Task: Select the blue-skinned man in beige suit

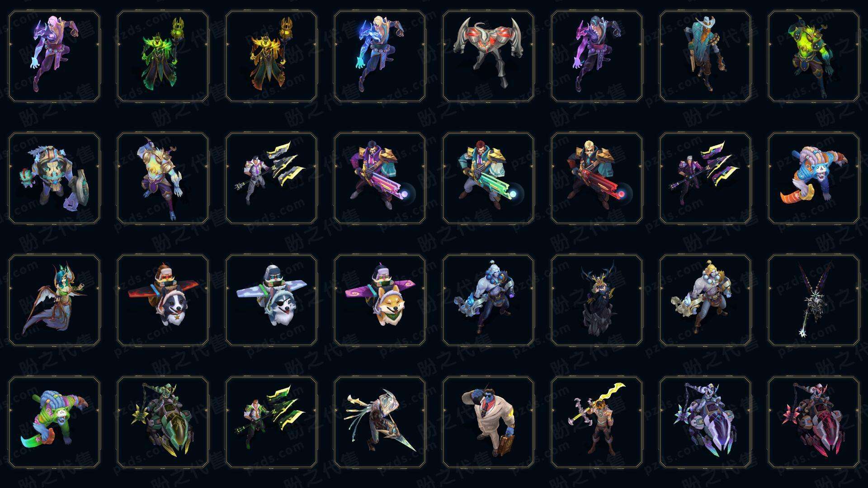Action: 488,422
